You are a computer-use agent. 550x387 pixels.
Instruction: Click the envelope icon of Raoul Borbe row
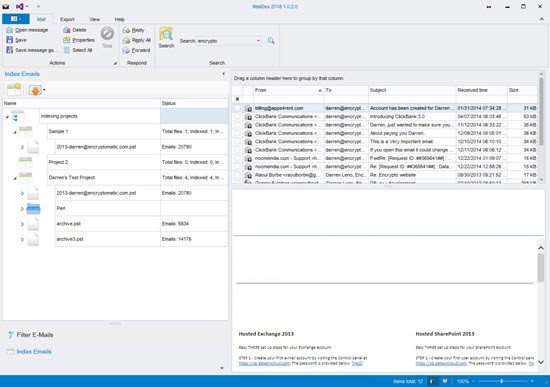pyautogui.click(x=248, y=175)
